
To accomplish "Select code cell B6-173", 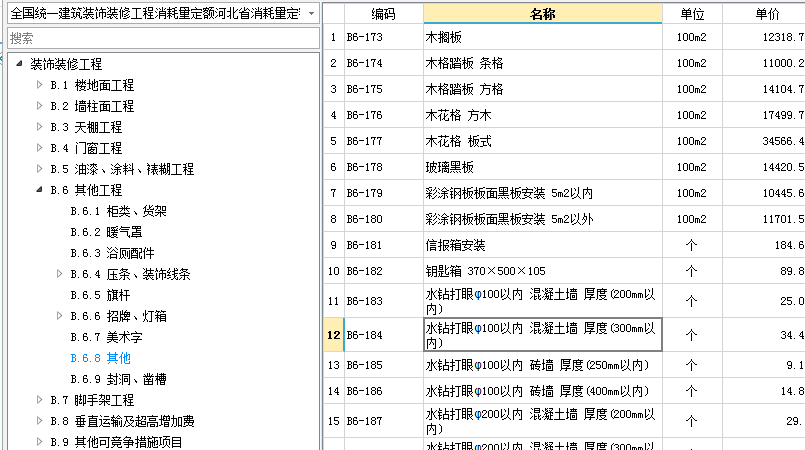I will 384,37.
